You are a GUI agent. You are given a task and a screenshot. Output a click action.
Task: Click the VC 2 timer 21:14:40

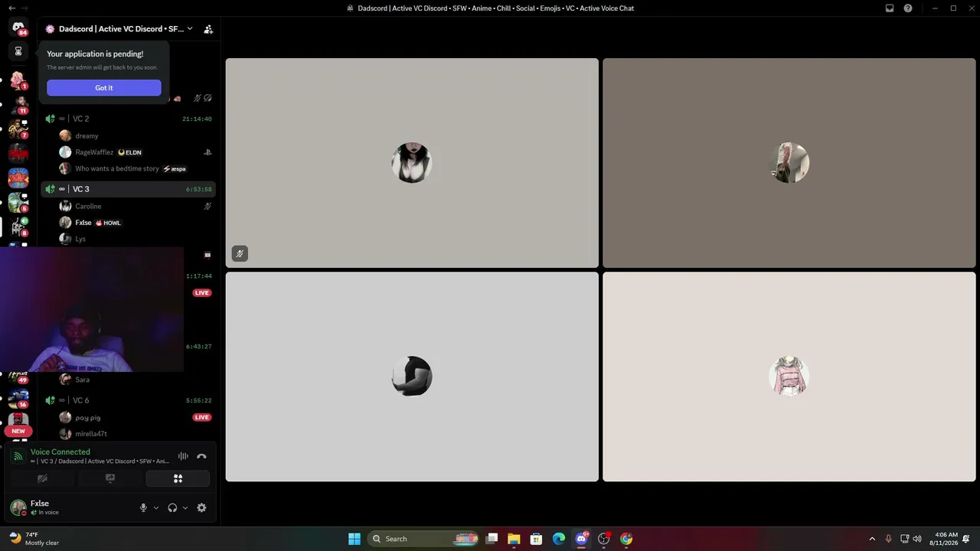pyautogui.click(x=197, y=119)
